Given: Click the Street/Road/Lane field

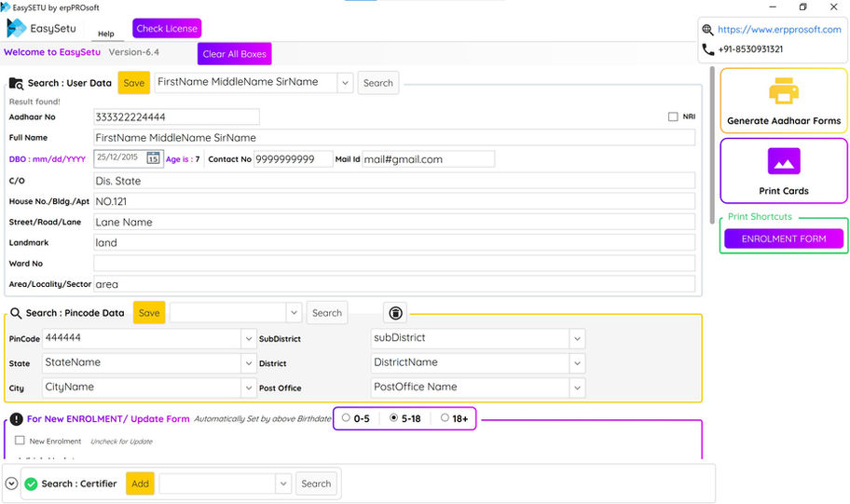Looking at the screenshot, I should (x=394, y=223).
